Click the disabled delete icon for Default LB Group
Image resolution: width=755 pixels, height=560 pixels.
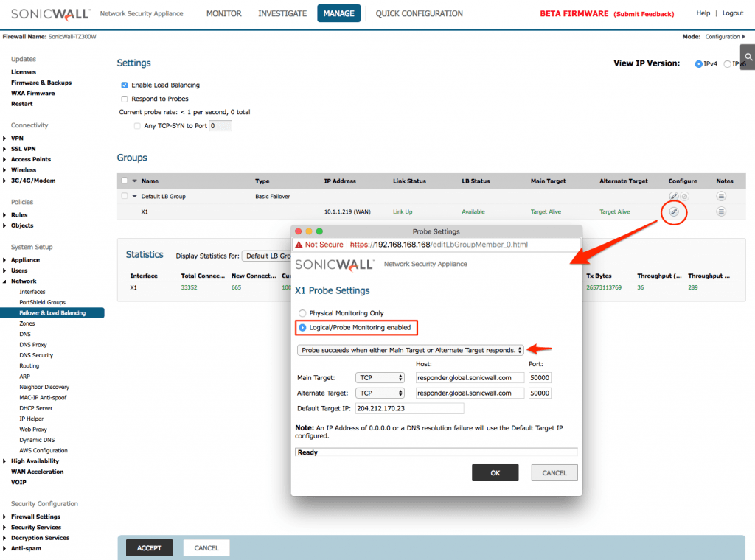685,196
